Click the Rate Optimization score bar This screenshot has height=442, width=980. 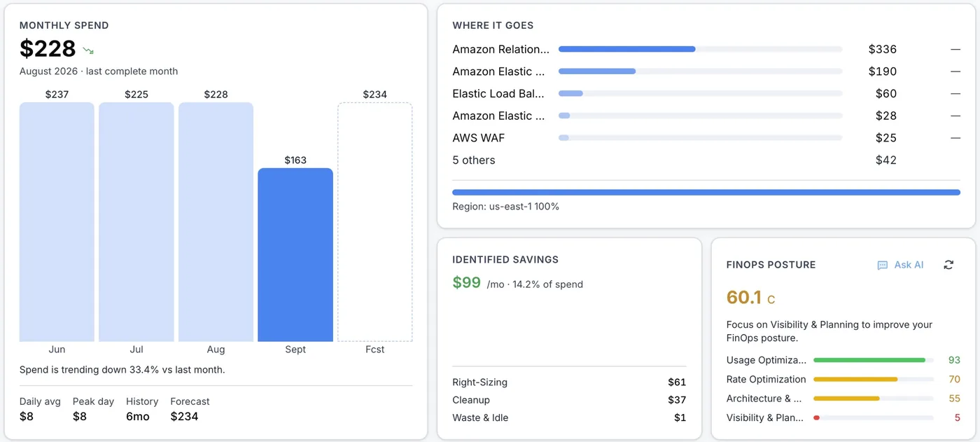[x=874, y=379]
